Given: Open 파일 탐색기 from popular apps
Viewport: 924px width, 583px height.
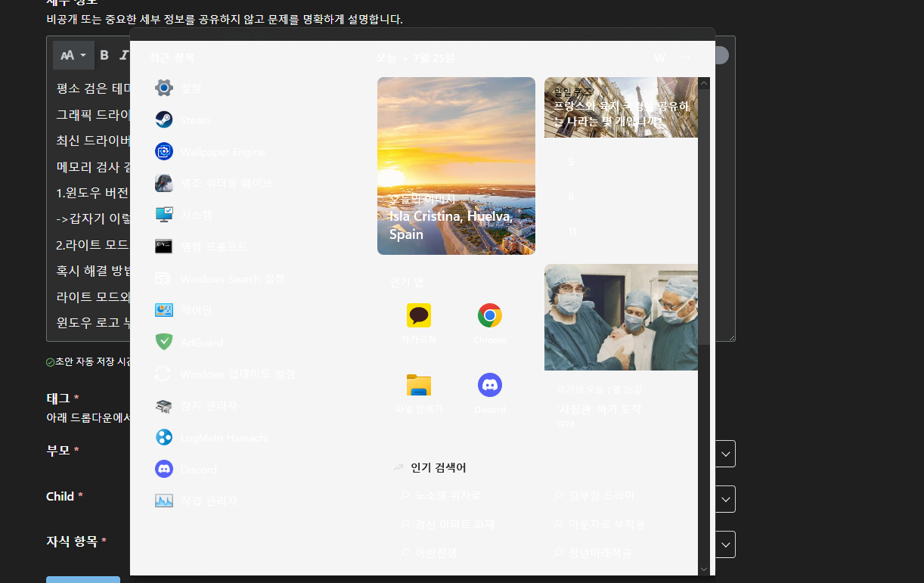Looking at the screenshot, I should (419, 393).
